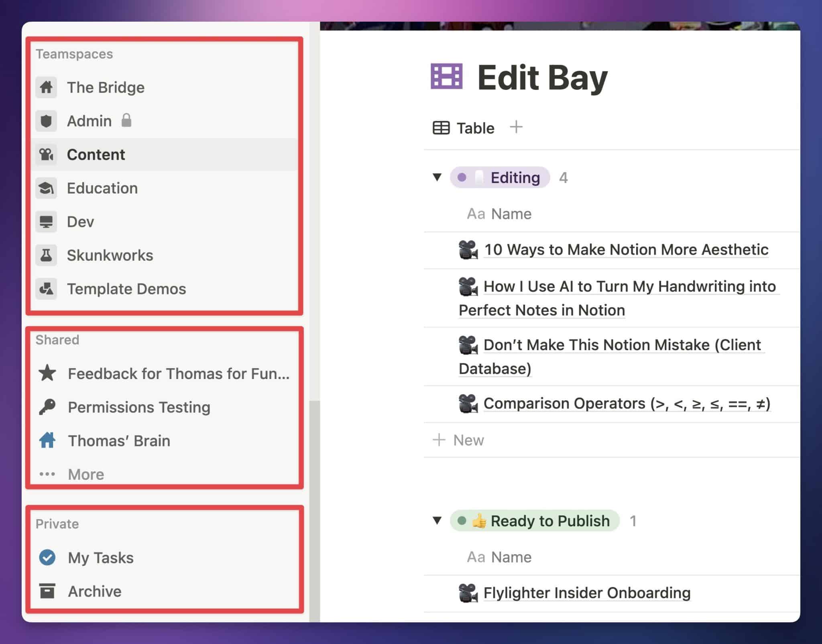Screen dimensions: 822x644
Task: Click the Archive box icon
Action: [x=47, y=591]
